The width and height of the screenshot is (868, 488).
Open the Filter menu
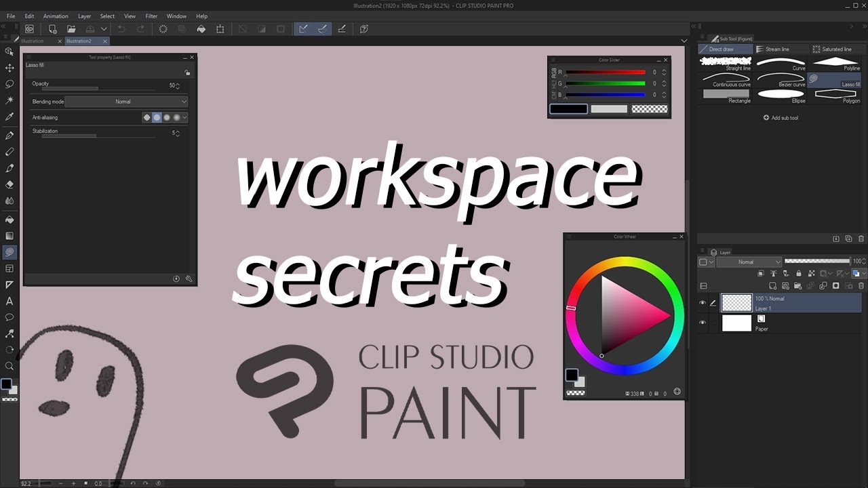[x=151, y=16]
